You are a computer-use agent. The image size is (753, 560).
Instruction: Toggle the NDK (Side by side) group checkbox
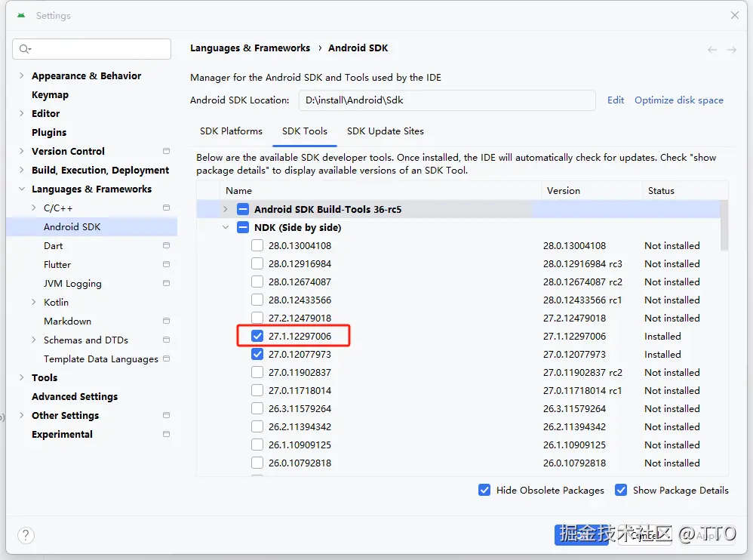pos(243,227)
